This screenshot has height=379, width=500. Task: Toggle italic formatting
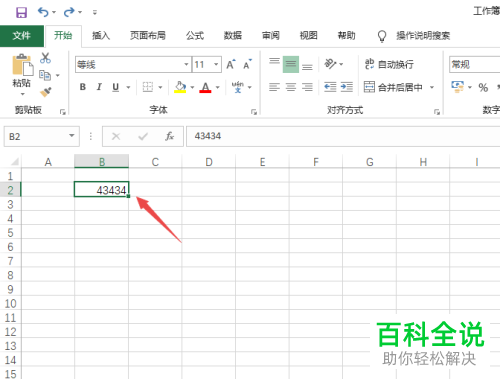[x=99, y=87]
